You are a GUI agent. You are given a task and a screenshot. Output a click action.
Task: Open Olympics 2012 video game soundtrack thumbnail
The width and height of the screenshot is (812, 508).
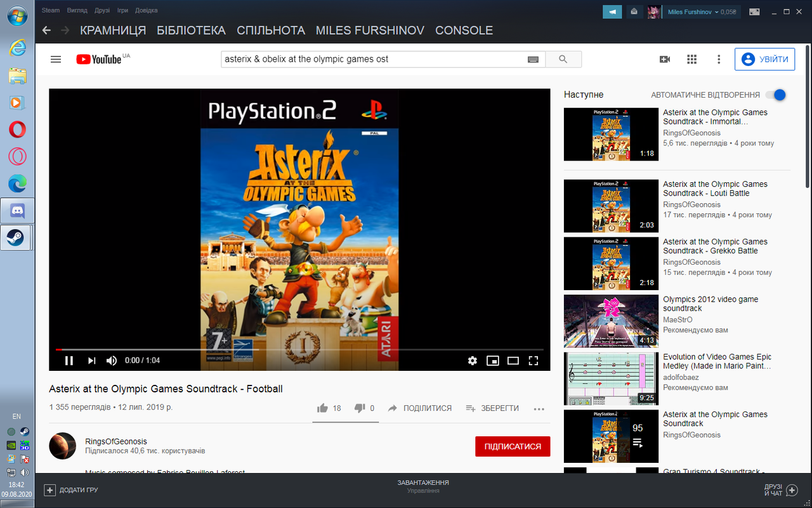click(x=611, y=321)
